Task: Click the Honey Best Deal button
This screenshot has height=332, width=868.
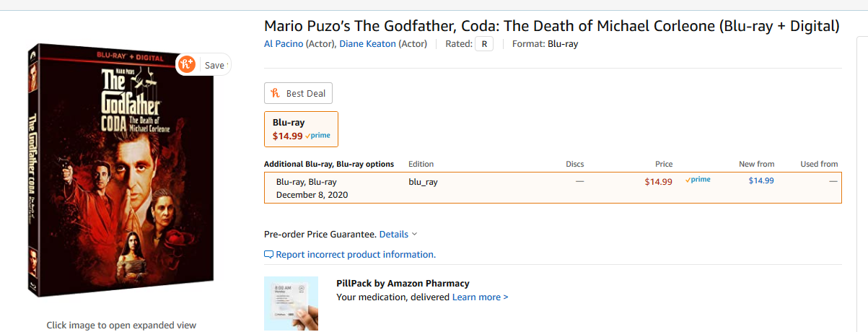Action: 298,93
